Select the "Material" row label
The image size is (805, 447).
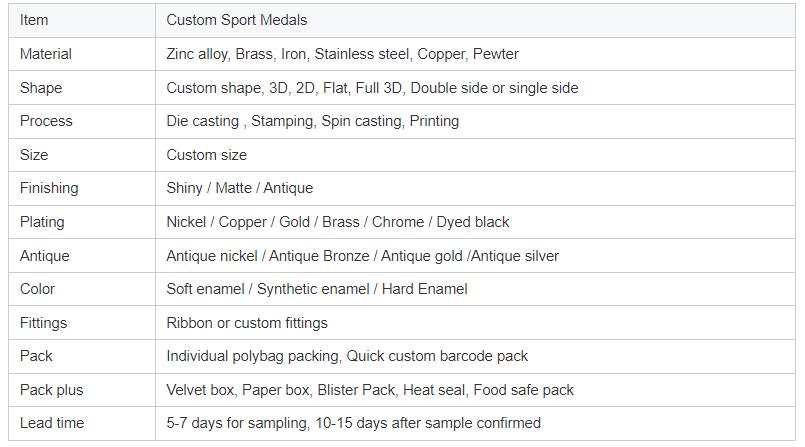46,54
